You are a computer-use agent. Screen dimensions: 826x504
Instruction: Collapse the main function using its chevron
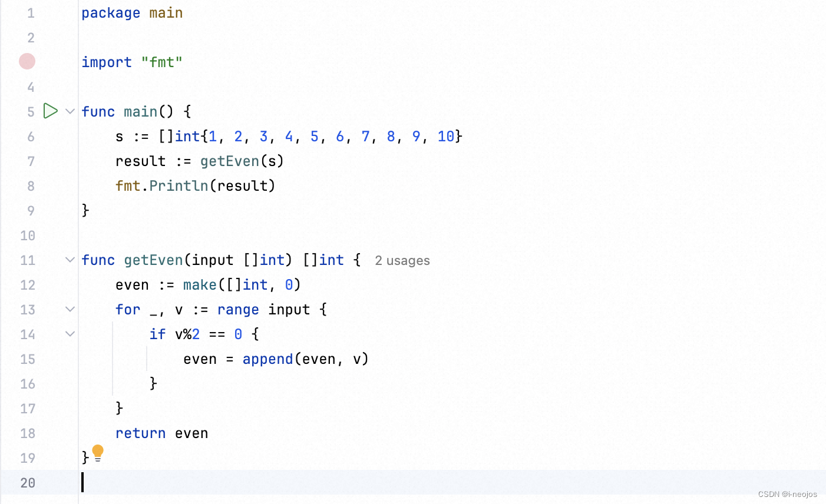(x=70, y=111)
